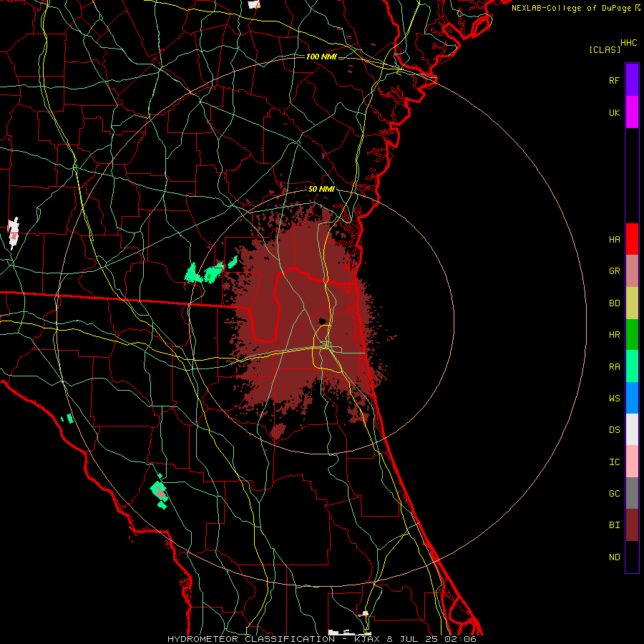Screen dimensions: 644x644
Task: Click the '[CLAS]' units label
Action: tap(605, 49)
